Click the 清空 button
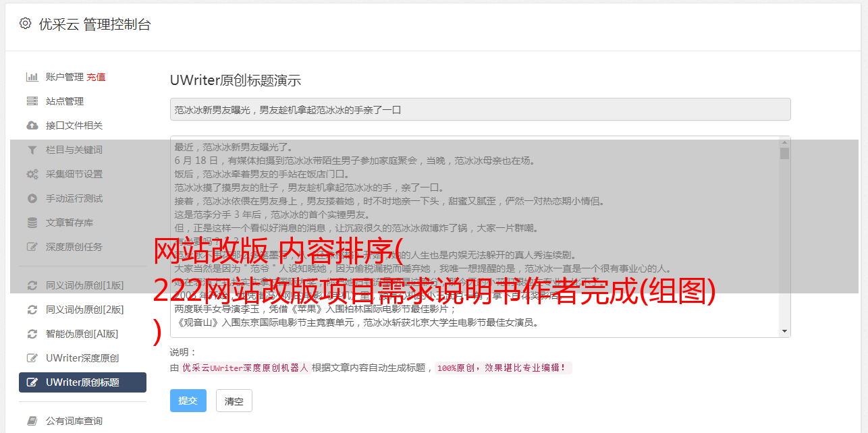868x433 pixels. [234, 401]
